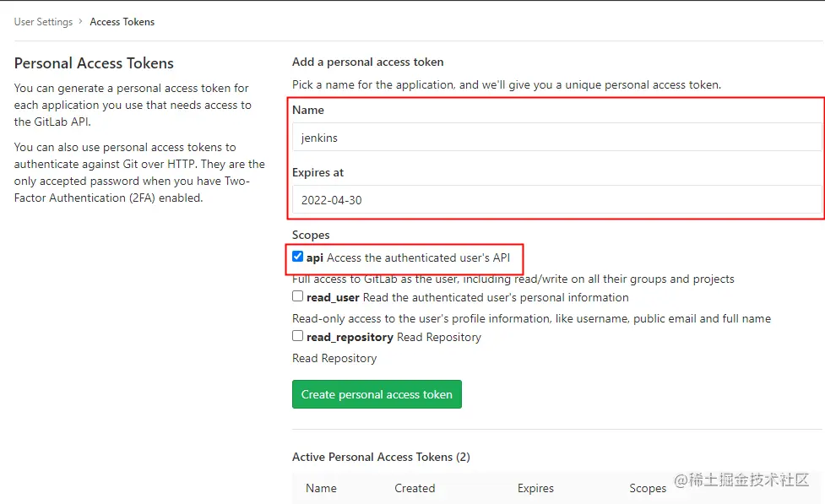Click the breadcrumb chevron separator icon

[81, 22]
